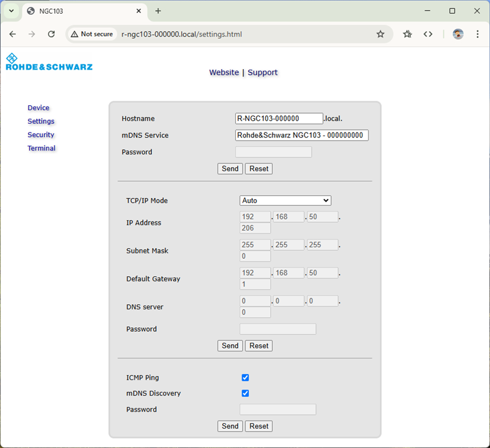The width and height of the screenshot is (490, 448).
Task: Focus the mDNS Service input field
Action: 301,135
